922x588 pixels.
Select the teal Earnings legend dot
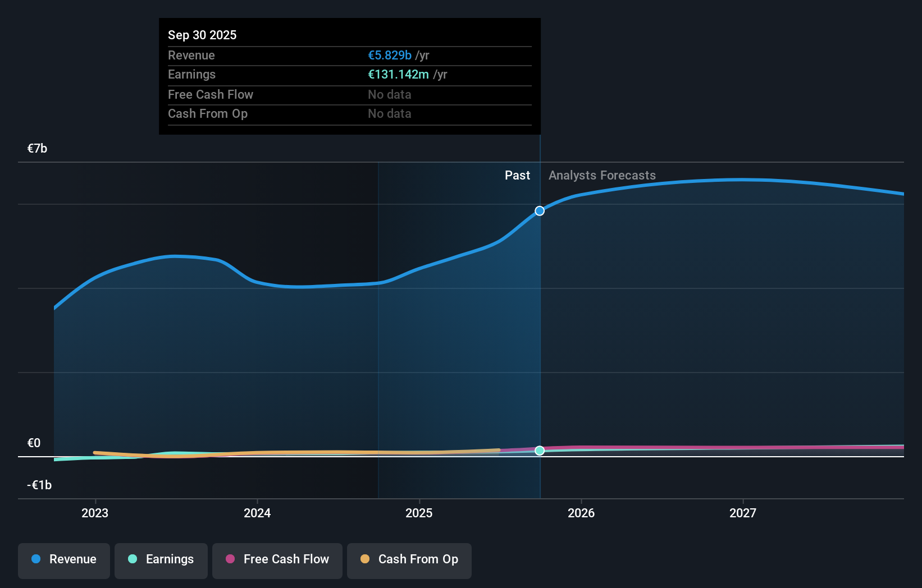click(x=132, y=559)
